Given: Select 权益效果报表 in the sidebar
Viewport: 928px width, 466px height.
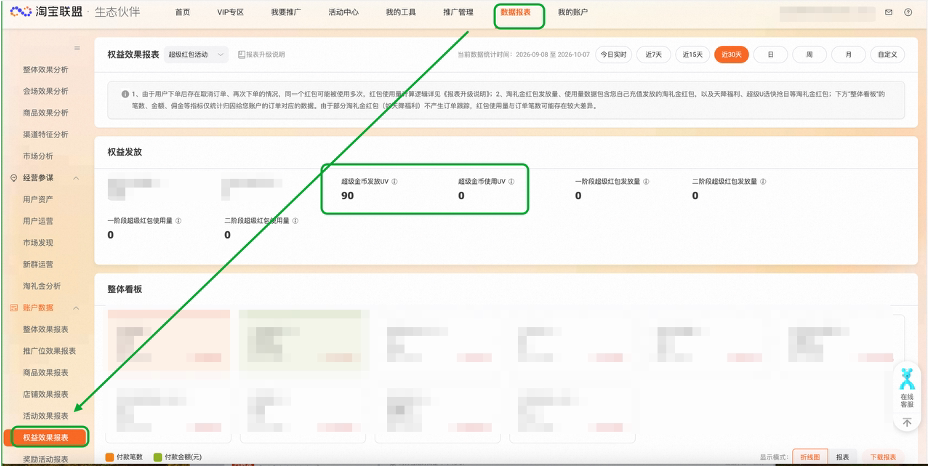Looking at the screenshot, I should pyautogui.click(x=46, y=438).
